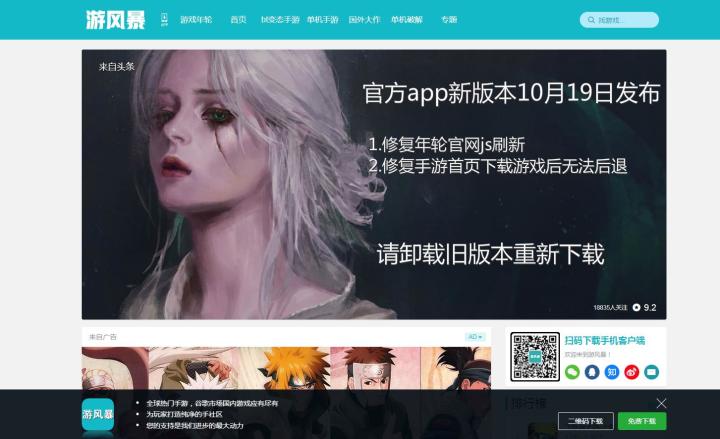This screenshot has width=720, height=439.
Task: Click the 9.2 rating on the banner
Action: [650, 307]
